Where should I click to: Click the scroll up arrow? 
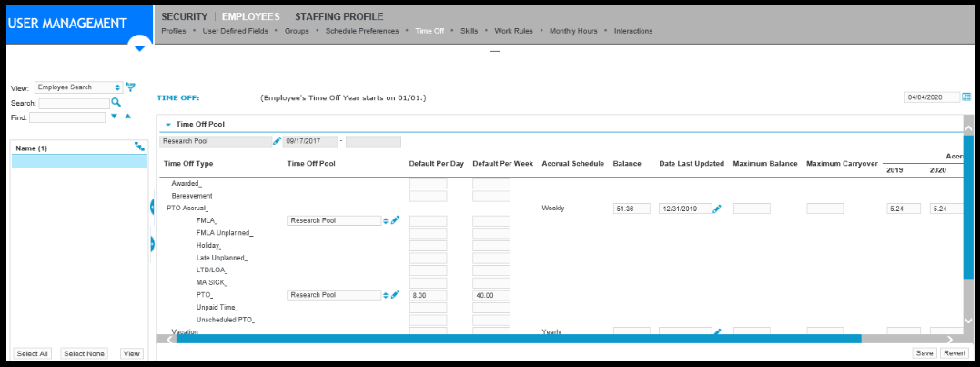pos(968,128)
